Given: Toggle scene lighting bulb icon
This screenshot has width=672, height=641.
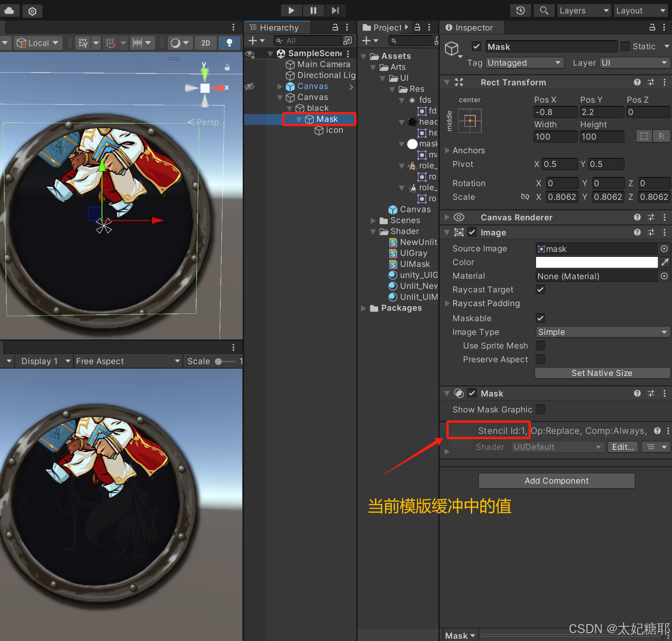Looking at the screenshot, I should [x=229, y=43].
